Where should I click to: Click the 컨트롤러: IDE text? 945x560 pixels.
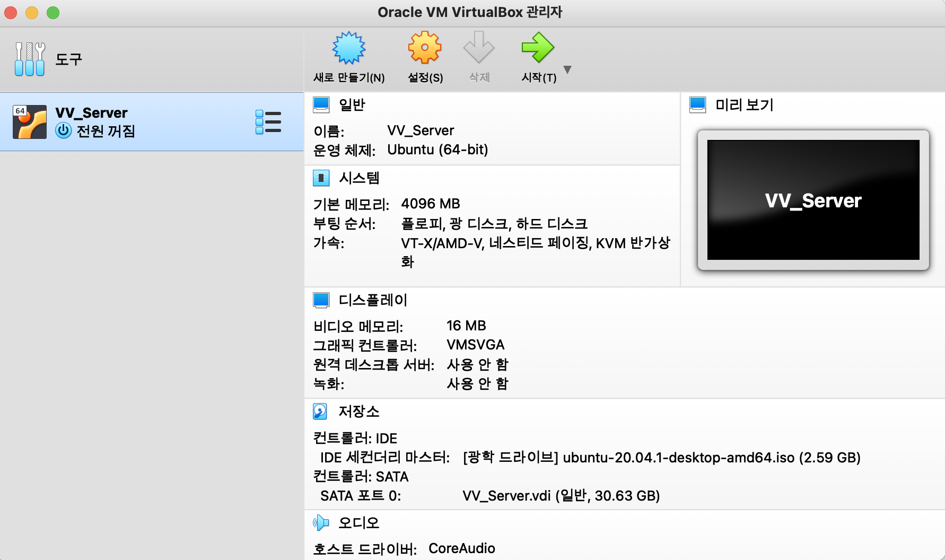(x=355, y=439)
